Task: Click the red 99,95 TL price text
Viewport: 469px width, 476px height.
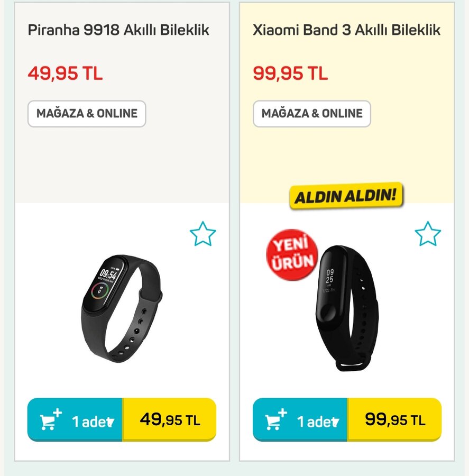Action: click(x=290, y=74)
